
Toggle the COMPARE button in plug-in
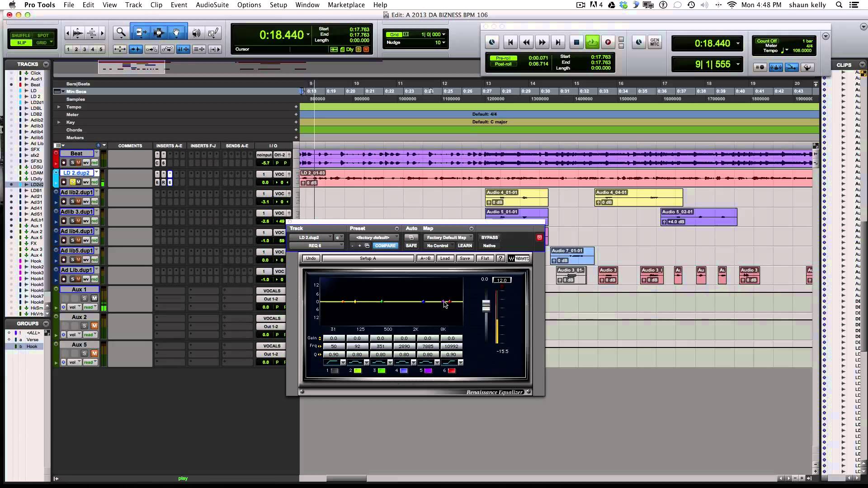point(385,246)
